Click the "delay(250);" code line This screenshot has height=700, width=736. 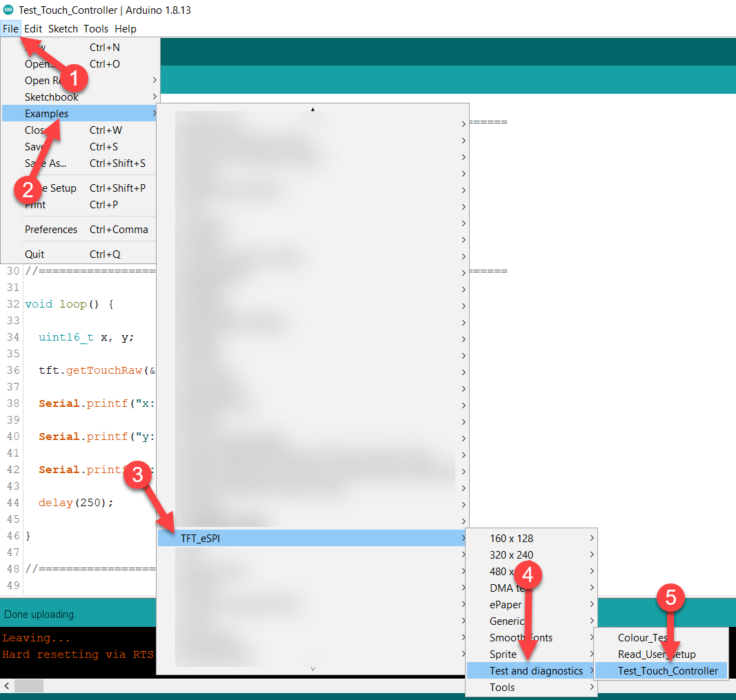pos(76,503)
